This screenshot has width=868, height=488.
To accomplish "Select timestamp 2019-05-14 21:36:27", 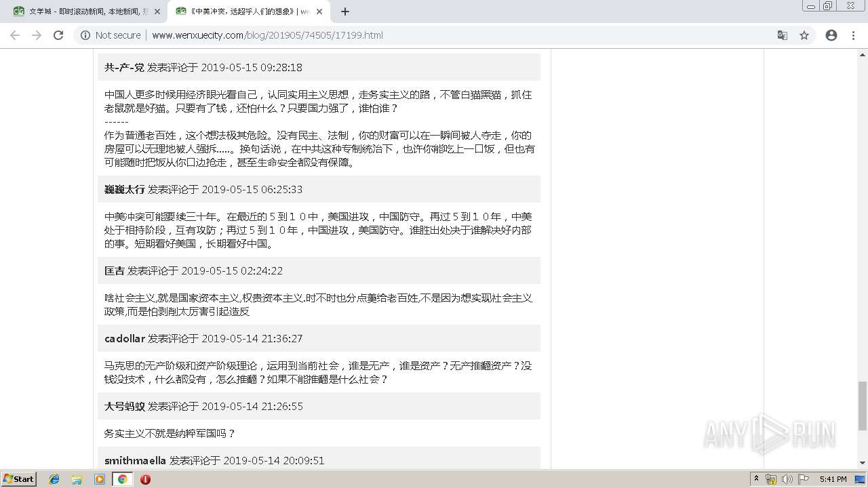I will click(252, 338).
